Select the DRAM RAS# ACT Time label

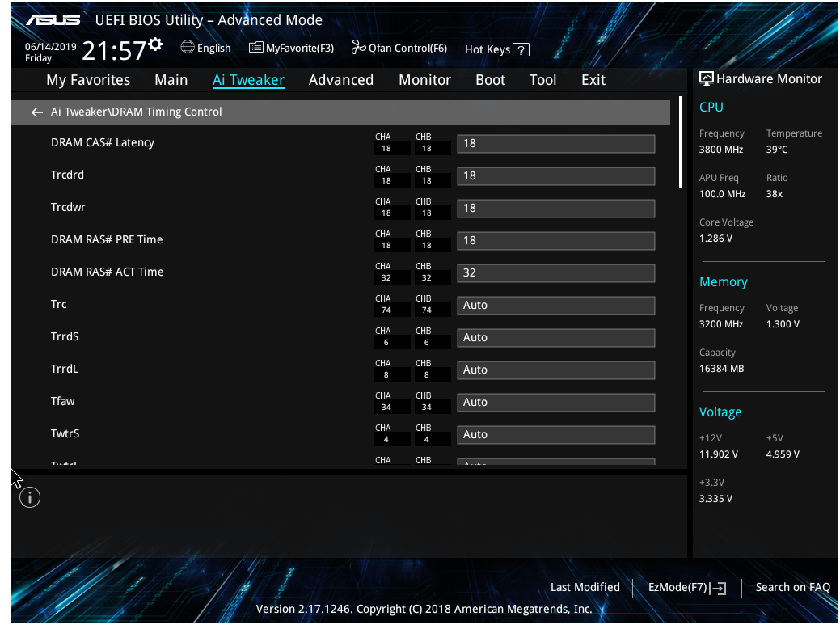point(108,272)
